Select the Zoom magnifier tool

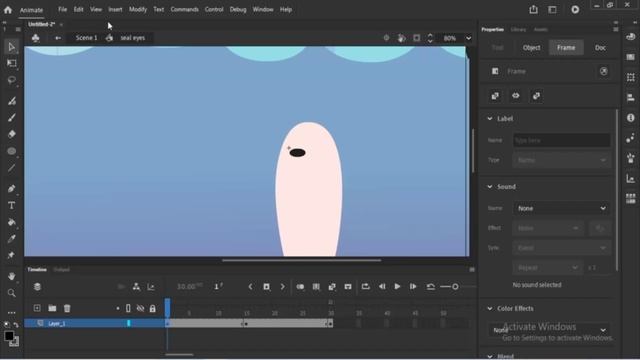(x=11, y=293)
